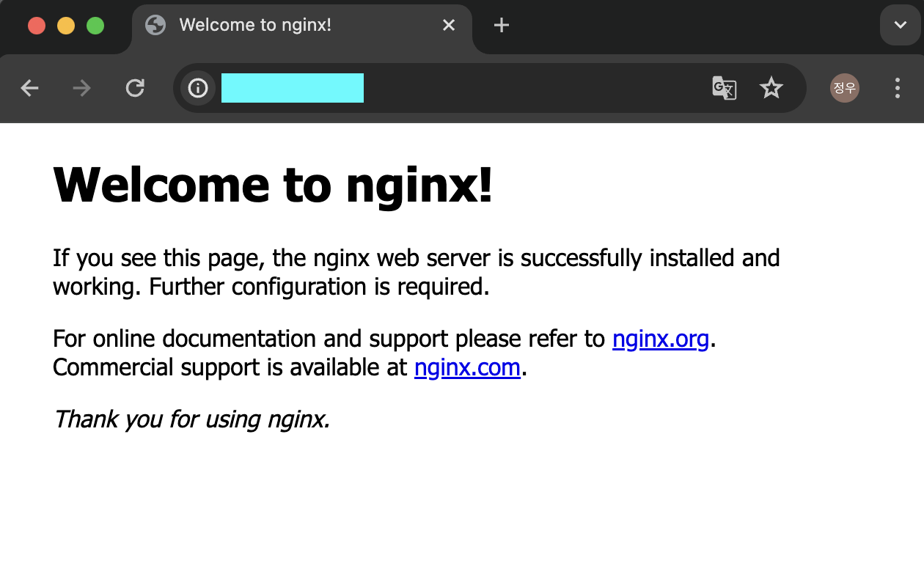Go back using the back arrow
Viewport: 924px width, 588px height.
point(29,89)
